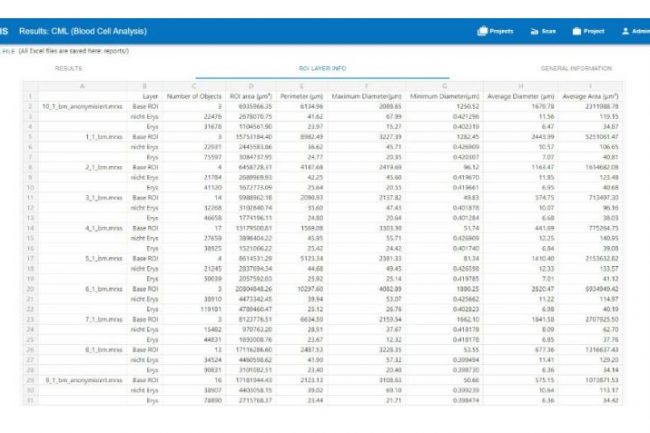This screenshot has width=650, height=433.
Task: Select the ROI LAYER INFO tab
Action: [323, 68]
